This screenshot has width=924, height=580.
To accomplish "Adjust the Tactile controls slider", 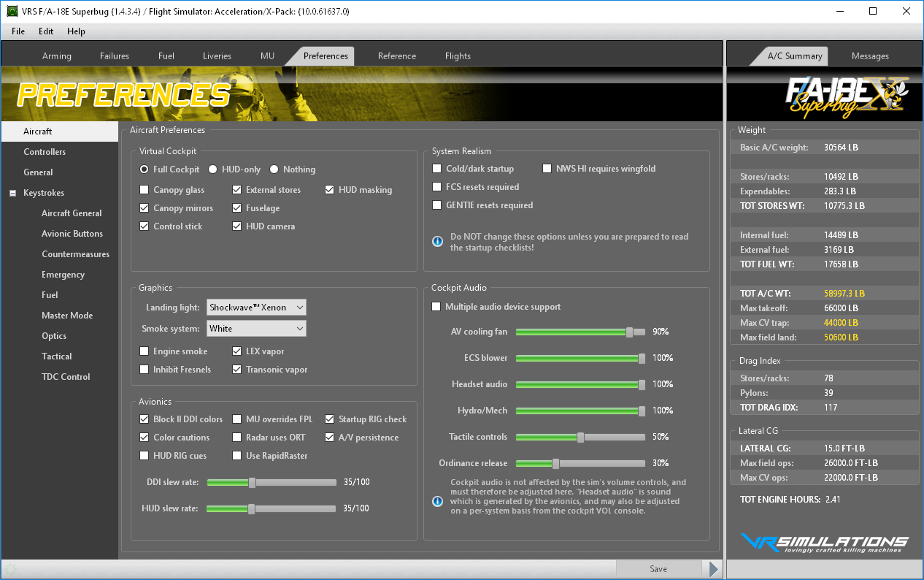I will click(x=580, y=437).
